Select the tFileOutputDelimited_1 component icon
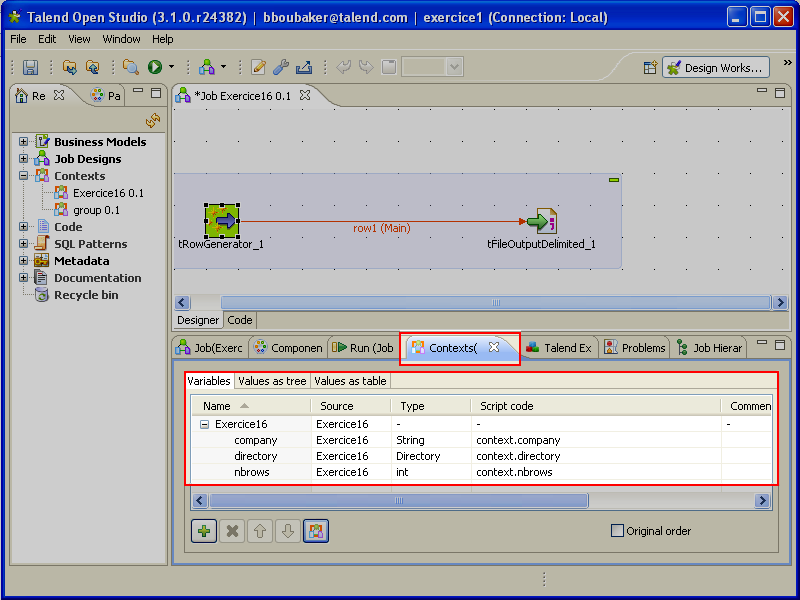 pos(541,221)
